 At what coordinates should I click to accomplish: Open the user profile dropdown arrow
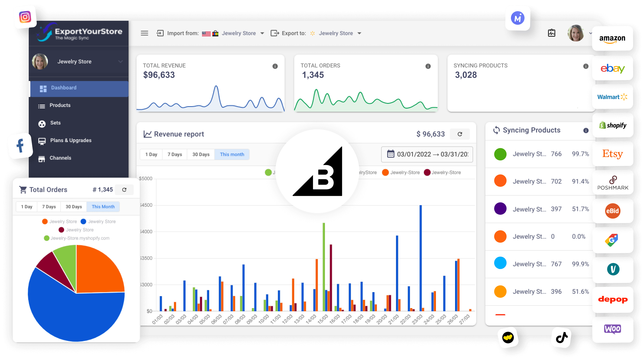coord(591,33)
